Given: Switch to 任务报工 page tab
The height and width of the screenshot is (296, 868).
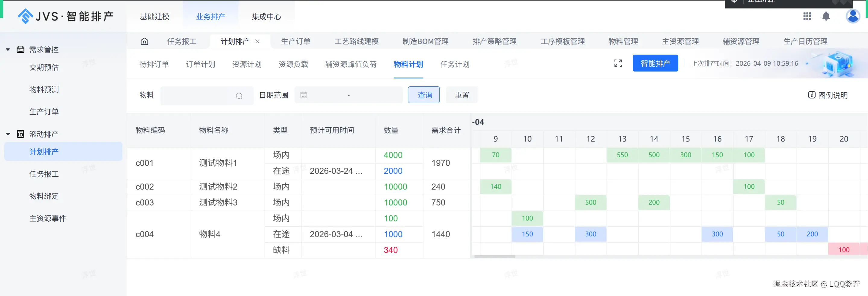Looking at the screenshot, I should click(x=182, y=41).
